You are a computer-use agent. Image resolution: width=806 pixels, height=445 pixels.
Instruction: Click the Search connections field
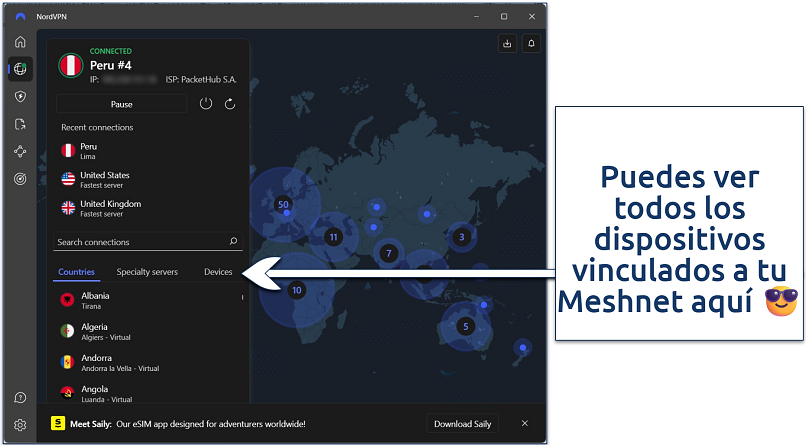[148, 242]
